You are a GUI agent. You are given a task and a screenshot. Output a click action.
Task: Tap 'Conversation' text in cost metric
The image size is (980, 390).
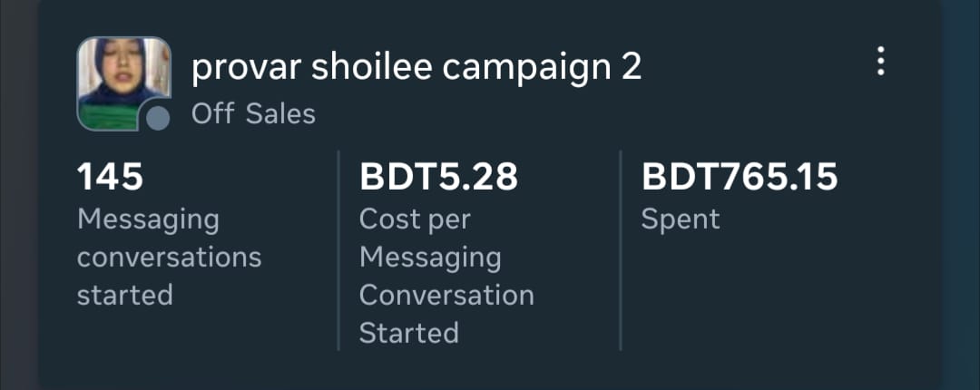(446, 295)
